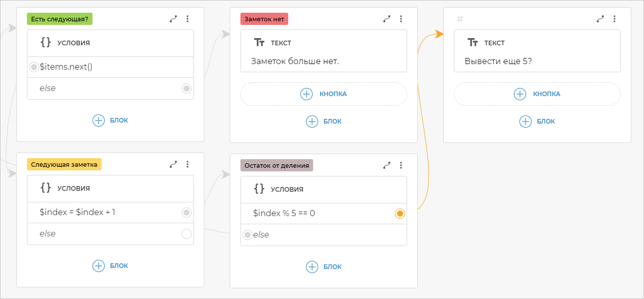Select else connector in 'Есть следующая?' block
The height and width of the screenshot is (299, 644).
coord(187,88)
